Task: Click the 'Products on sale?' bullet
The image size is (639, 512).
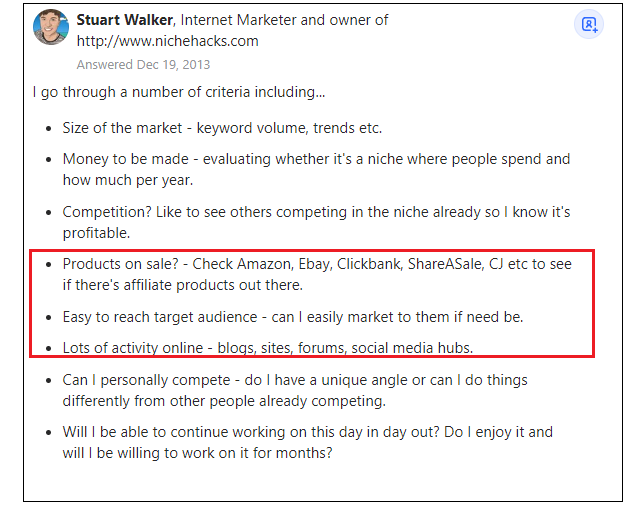Action: point(317,264)
